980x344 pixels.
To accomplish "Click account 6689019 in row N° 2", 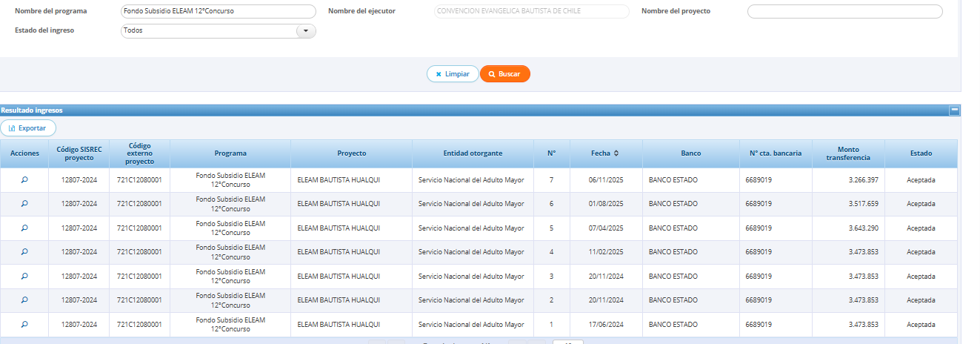I will click(x=759, y=300).
